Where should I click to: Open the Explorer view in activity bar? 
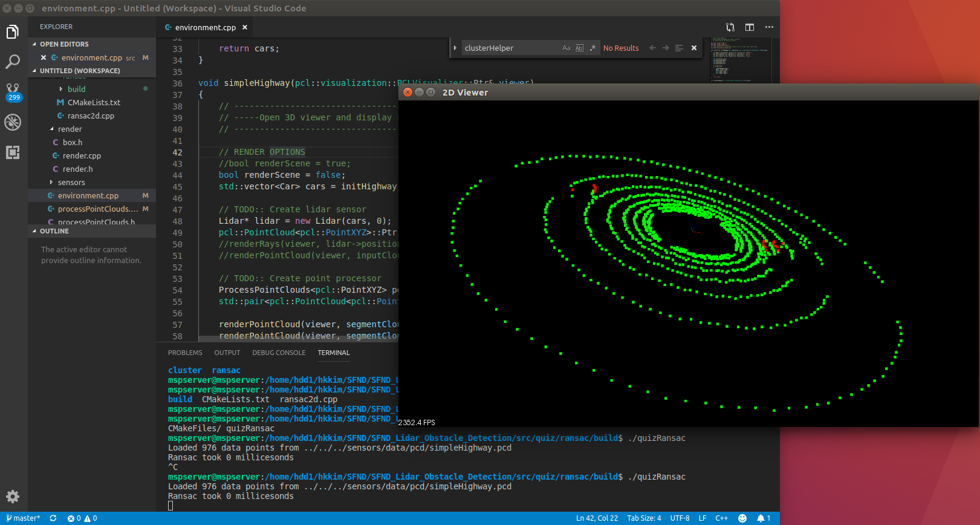point(13,32)
